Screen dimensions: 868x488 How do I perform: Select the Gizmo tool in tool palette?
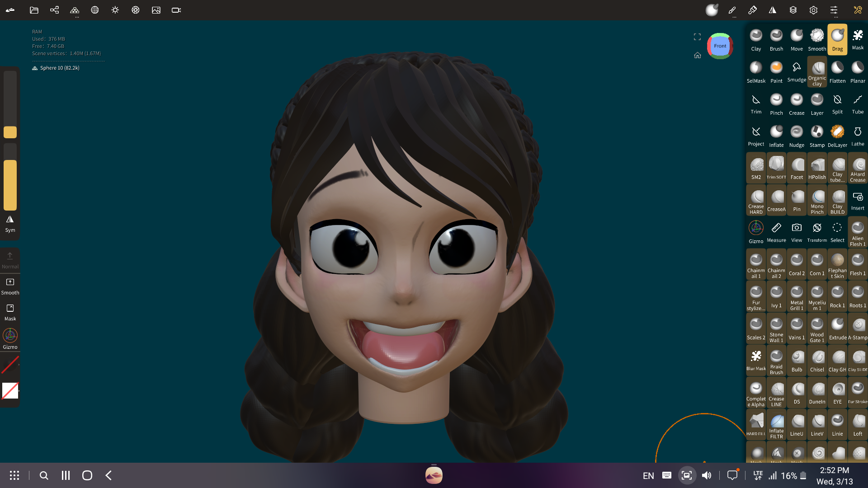tap(756, 232)
